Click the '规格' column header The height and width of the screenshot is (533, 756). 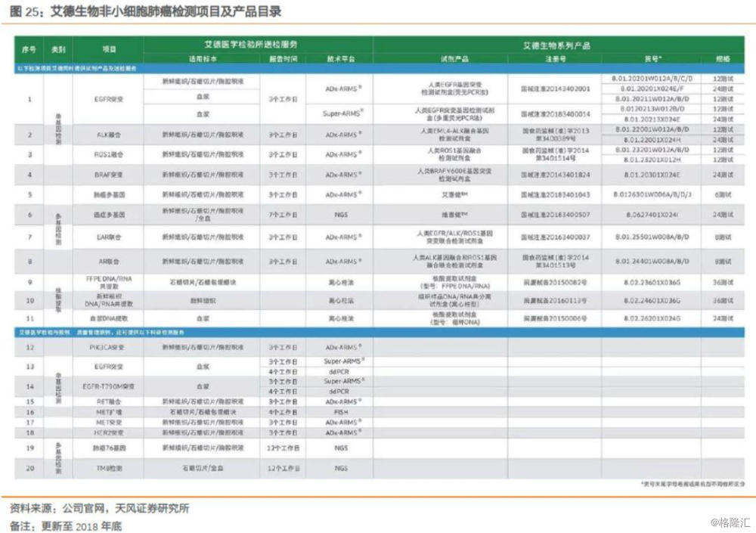pos(723,59)
